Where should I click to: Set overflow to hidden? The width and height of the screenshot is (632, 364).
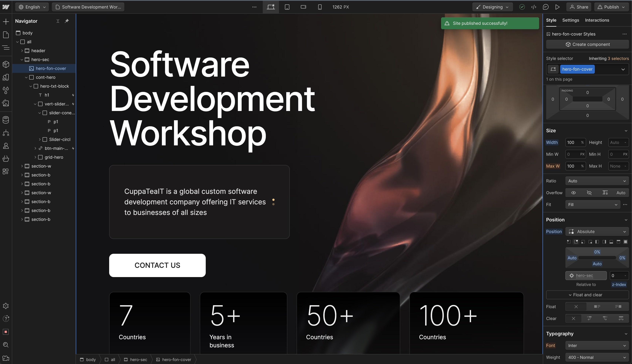pyautogui.click(x=589, y=193)
